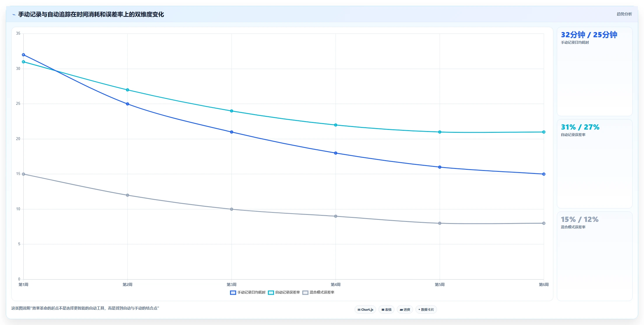Select cyan data point at 第6周 (21)
Image resolution: width=644 pixels, height=325 pixels.
(544, 132)
